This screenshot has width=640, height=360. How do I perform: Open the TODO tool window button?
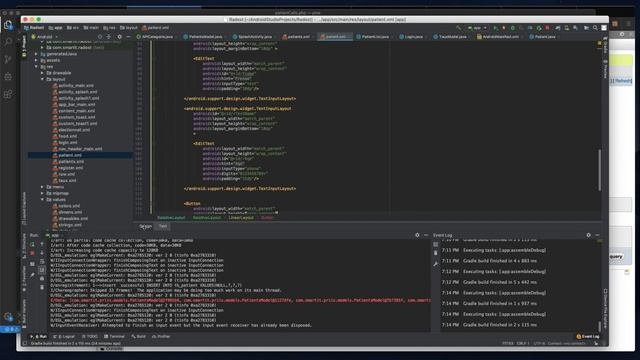pyautogui.click(x=90, y=337)
